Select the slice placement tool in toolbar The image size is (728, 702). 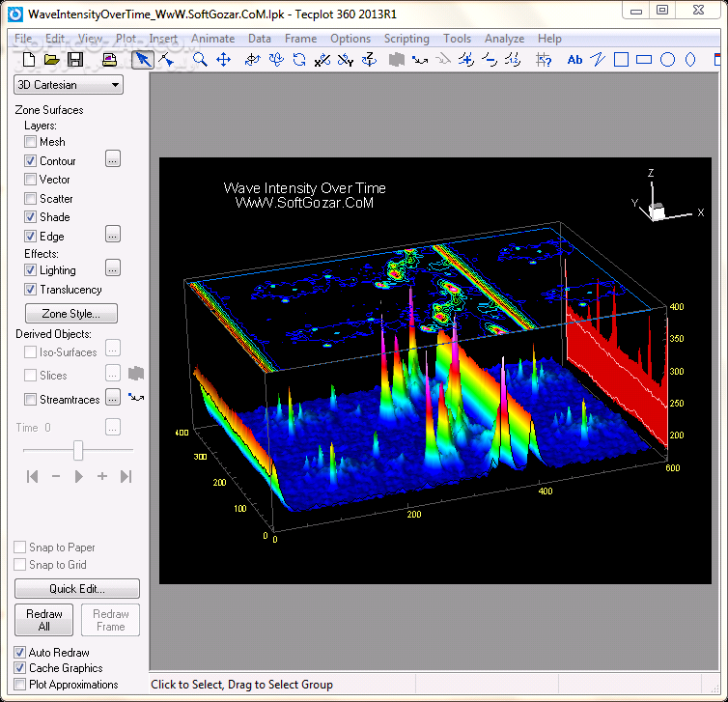[x=397, y=60]
